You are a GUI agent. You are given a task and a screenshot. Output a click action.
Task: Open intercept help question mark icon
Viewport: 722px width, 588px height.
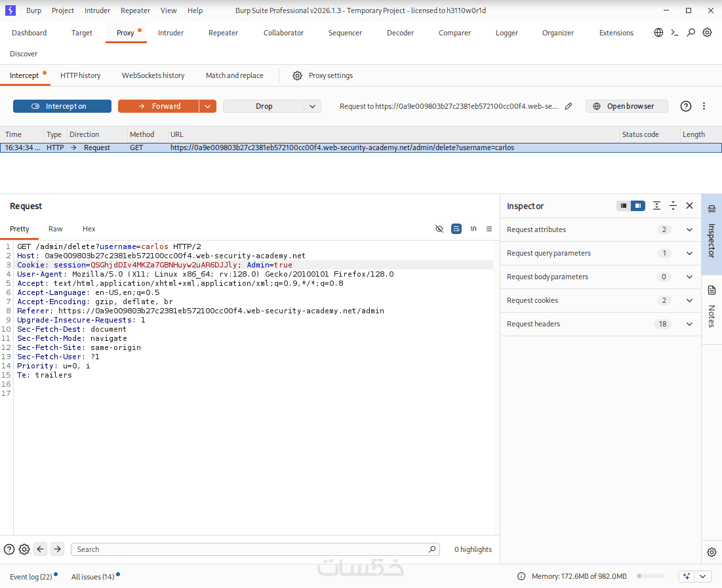coord(686,106)
